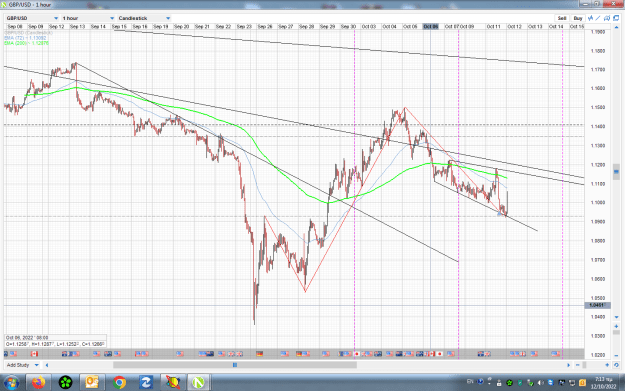
Task: Click the OHLC data readout box
Action: (x=55, y=341)
